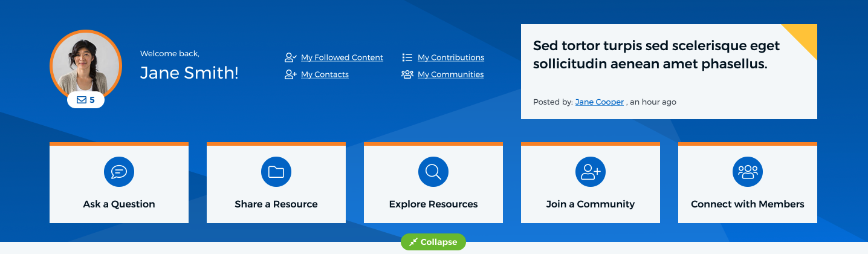Click the My Contacts person-plus icon
This screenshot has width=868, height=254.
tap(290, 75)
